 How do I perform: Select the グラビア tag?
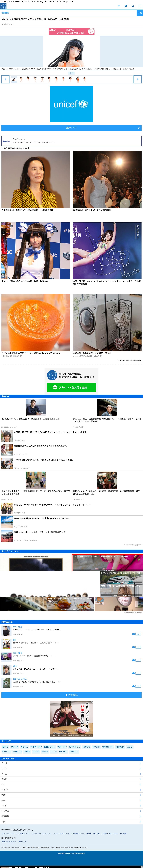click(15, 747)
